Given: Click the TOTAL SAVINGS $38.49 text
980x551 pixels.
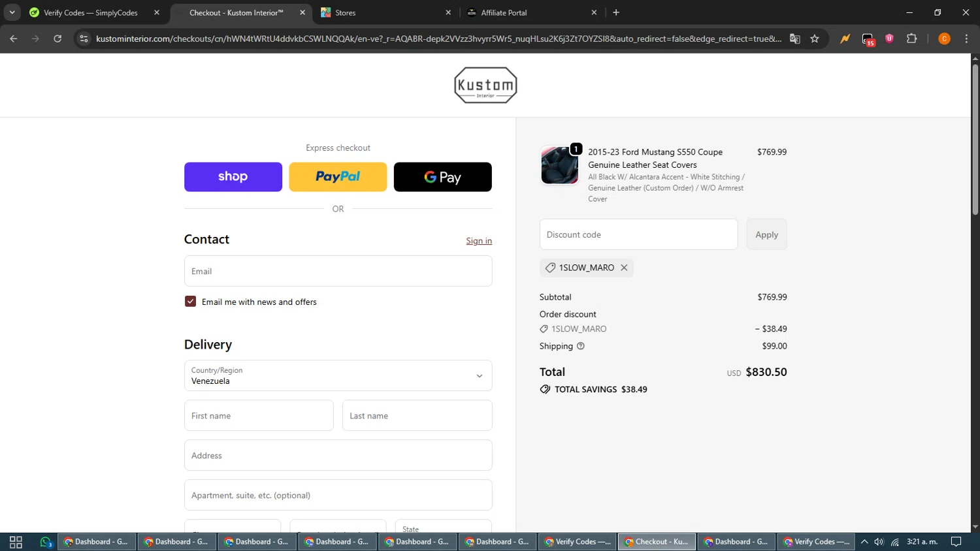Looking at the screenshot, I should click(600, 389).
